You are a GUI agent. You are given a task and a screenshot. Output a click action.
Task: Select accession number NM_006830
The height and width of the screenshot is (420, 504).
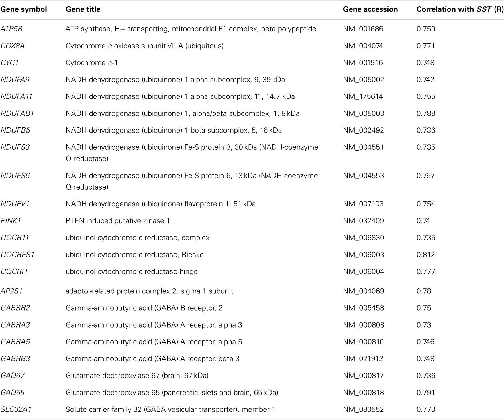(x=363, y=238)
